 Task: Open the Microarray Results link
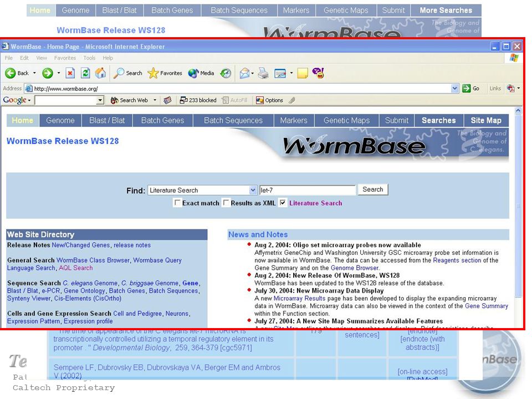(x=299, y=298)
